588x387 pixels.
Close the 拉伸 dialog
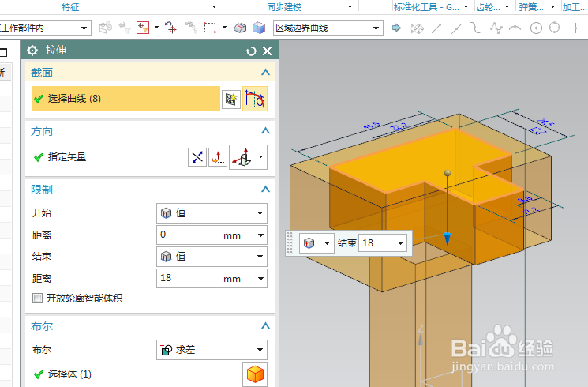pyautogui.click(x=267, y=51)
